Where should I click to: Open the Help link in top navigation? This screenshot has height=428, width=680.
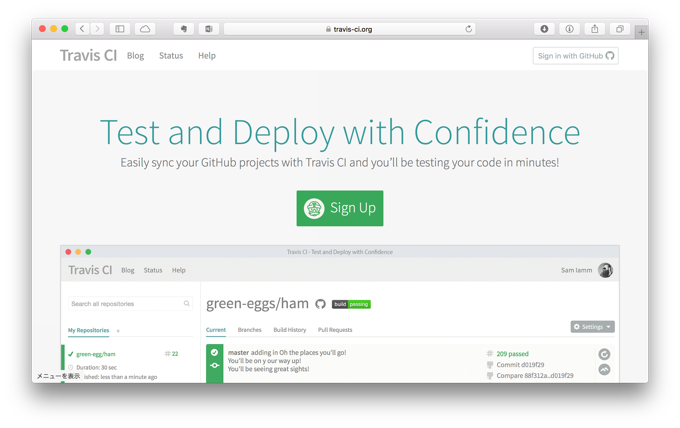(x=207, y=56)
